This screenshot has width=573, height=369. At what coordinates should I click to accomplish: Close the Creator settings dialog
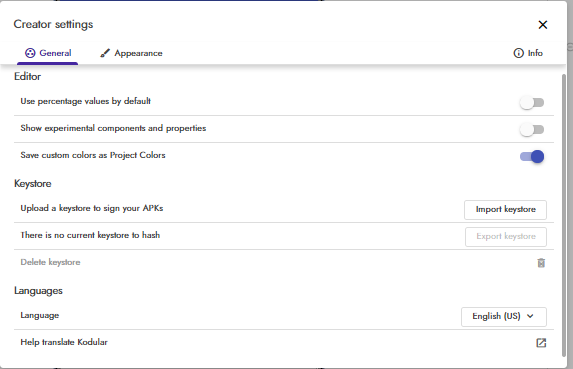coord(543,24)
